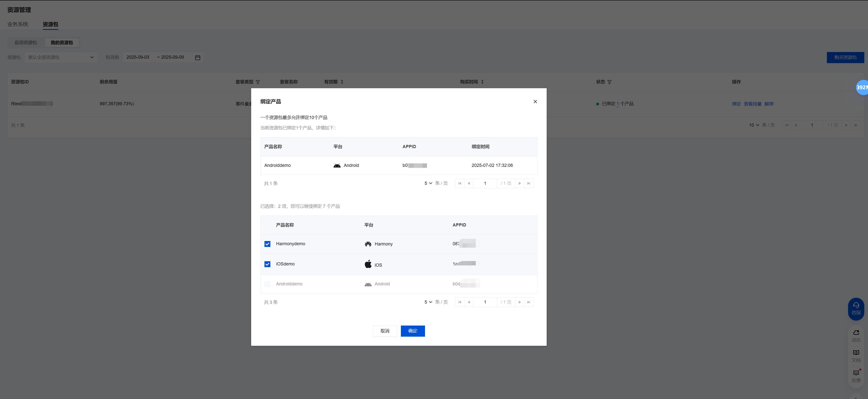Click the 确定 confirm button

point(412,331)
